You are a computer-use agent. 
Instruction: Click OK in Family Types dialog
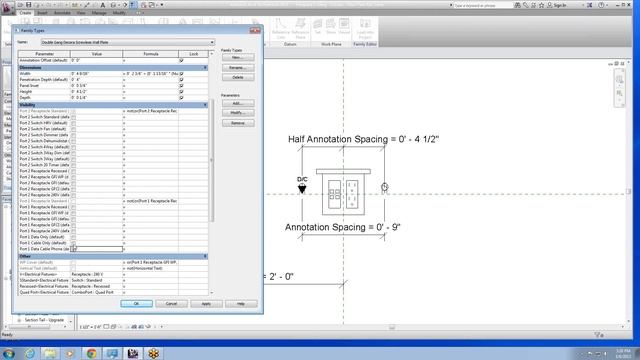coord(136,304)
